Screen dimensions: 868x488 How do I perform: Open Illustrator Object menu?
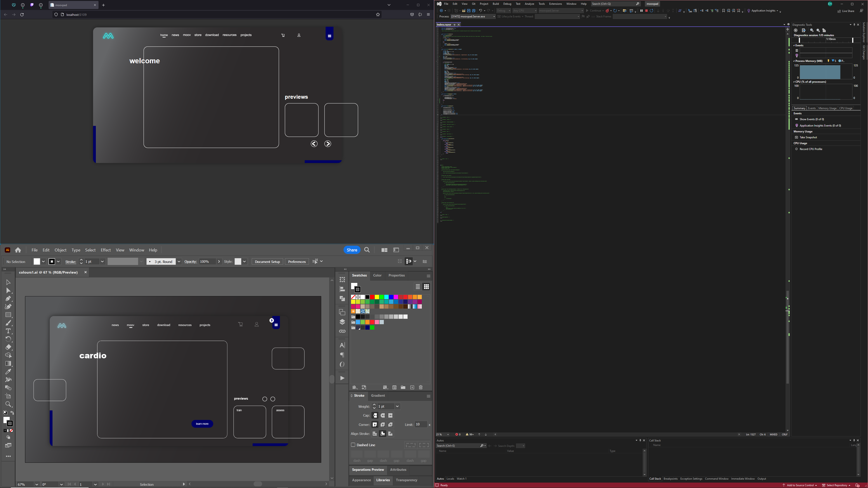pyautogui.click(x=60, y=250)
